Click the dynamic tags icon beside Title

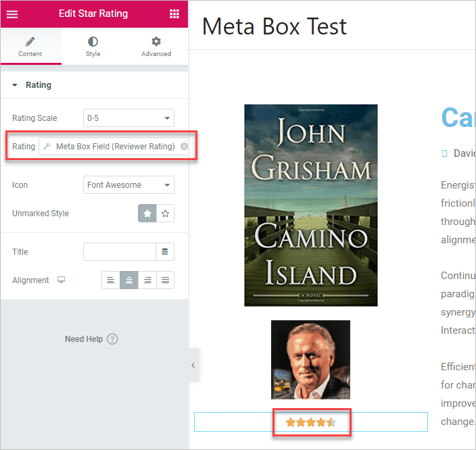[x=165, y=252]
